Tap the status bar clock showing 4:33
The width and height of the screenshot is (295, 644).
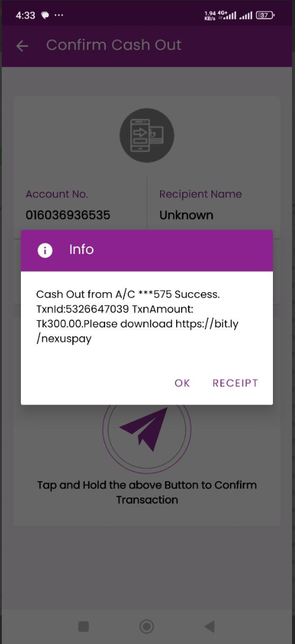(x=26, y=15)
